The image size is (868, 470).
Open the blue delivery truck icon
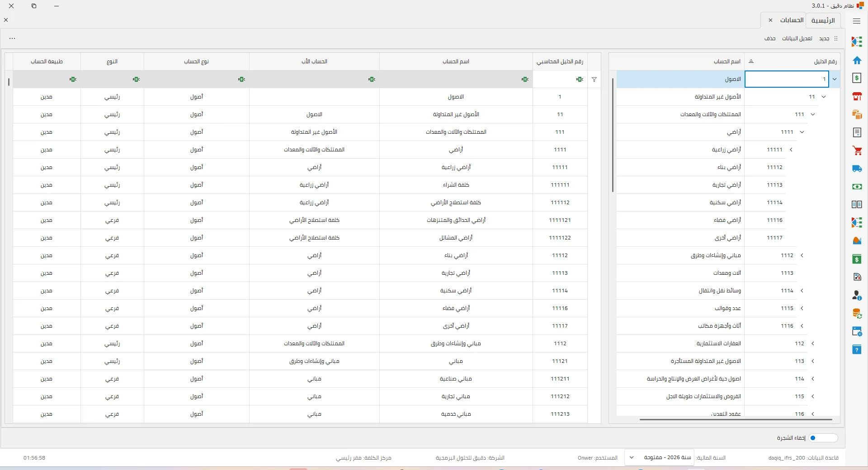coord(857,169)
